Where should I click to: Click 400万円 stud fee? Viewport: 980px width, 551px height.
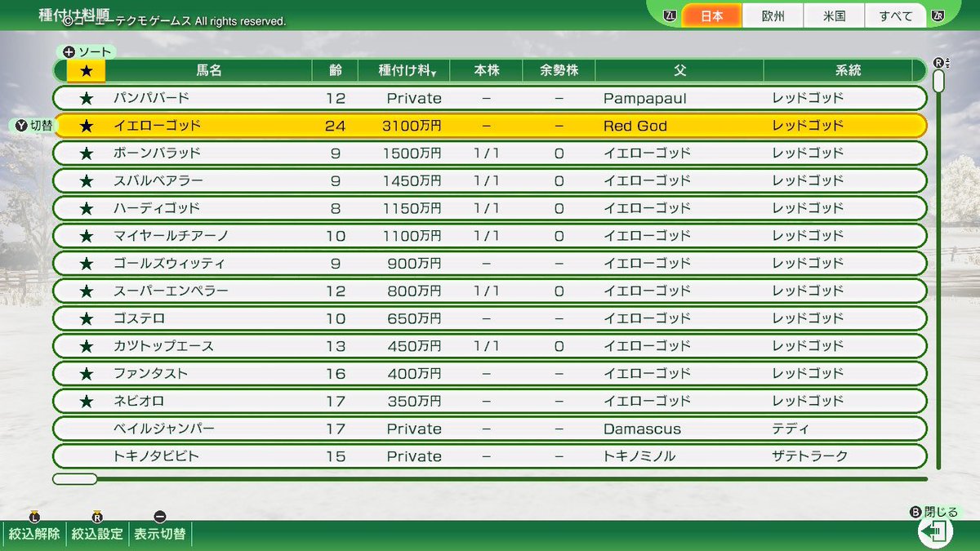[x=415, y=374]
